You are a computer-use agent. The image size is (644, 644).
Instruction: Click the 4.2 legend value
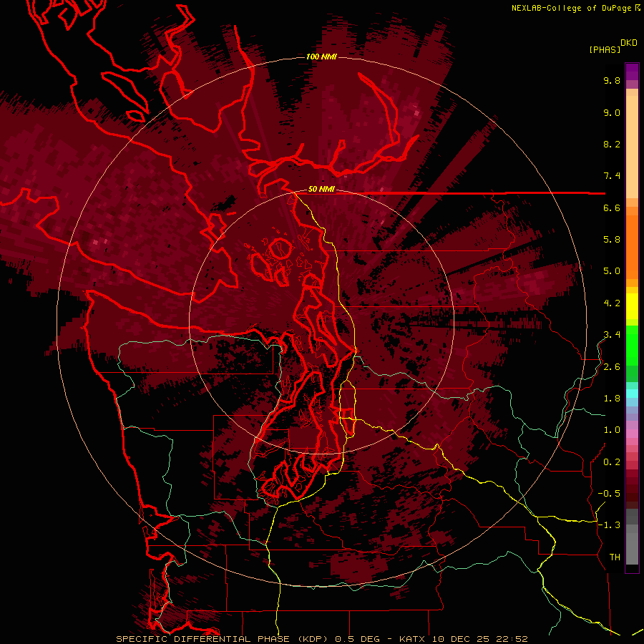612,303
